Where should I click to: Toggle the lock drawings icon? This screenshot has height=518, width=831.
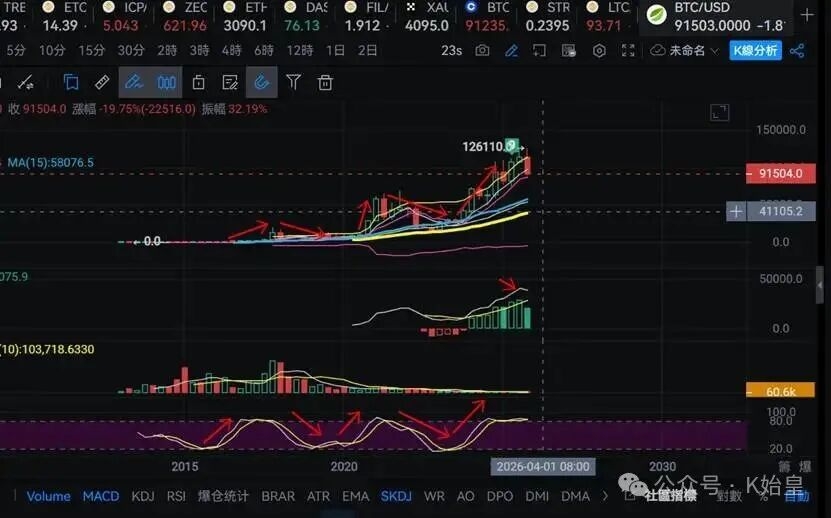tap(198, 82)
